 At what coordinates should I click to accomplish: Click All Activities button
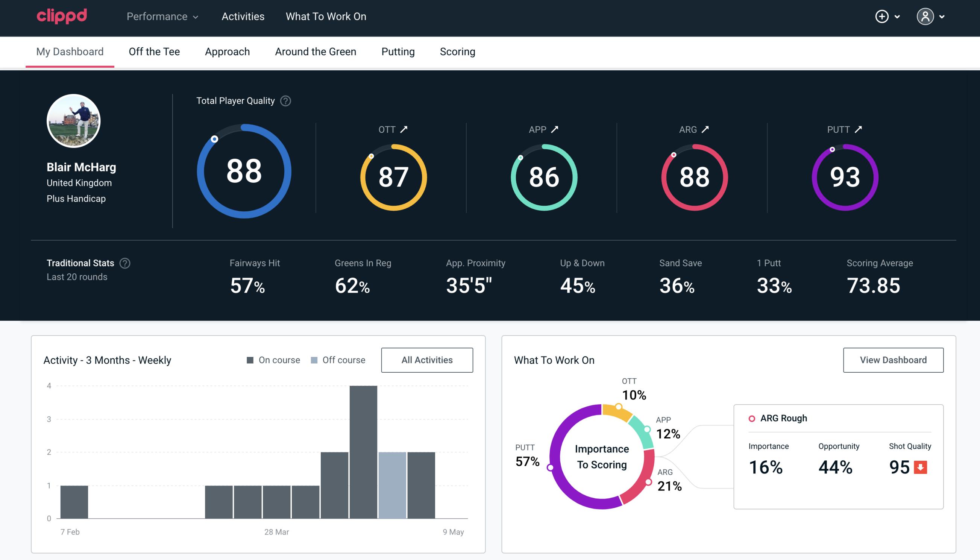coord(427,360)
